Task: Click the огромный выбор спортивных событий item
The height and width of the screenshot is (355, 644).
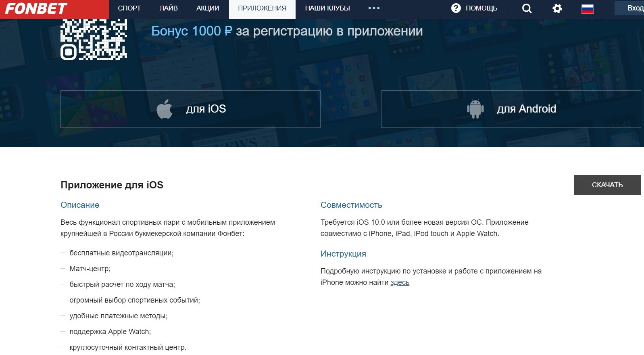Action: coord(135,300)
